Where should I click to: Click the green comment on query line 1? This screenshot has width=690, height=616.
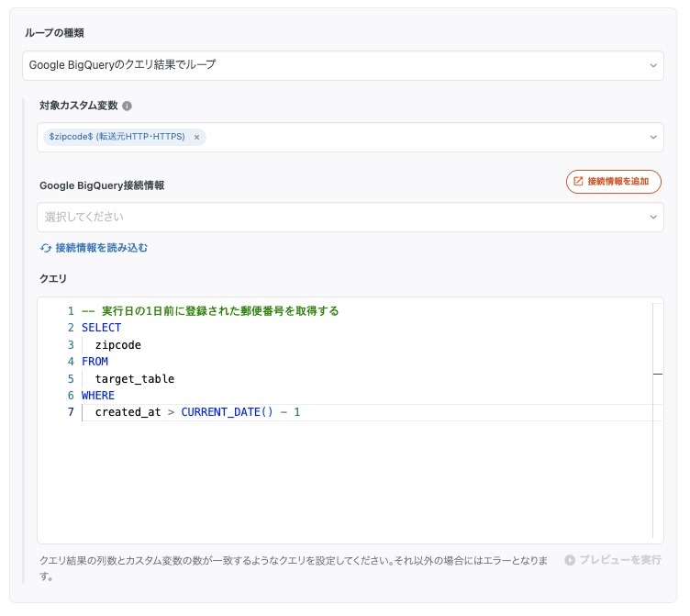(210, 311)
